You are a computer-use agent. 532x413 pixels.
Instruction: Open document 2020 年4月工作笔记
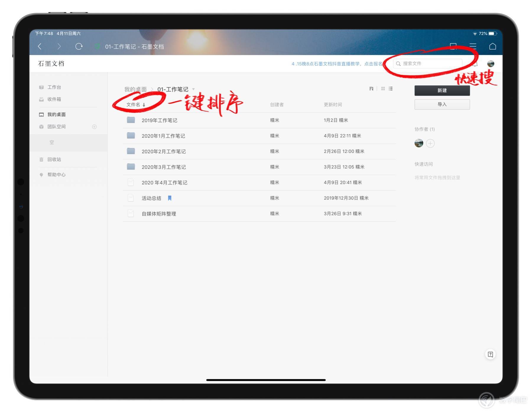coord(164,183)
